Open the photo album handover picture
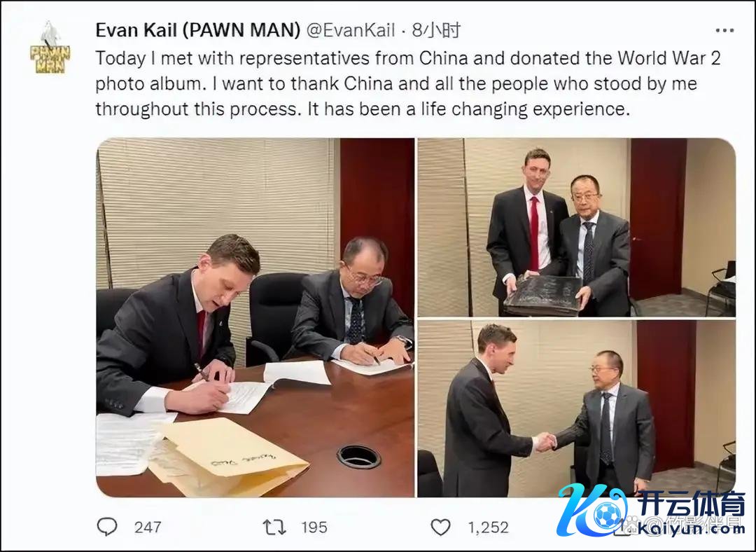Viewport: 756px width, 552px height. point(576,227)
